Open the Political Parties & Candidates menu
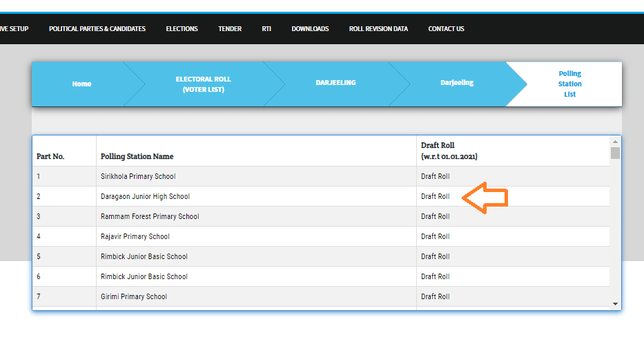The width and height of the screenshot is (644, 342). pyautogui.click(x=97, y=29)
